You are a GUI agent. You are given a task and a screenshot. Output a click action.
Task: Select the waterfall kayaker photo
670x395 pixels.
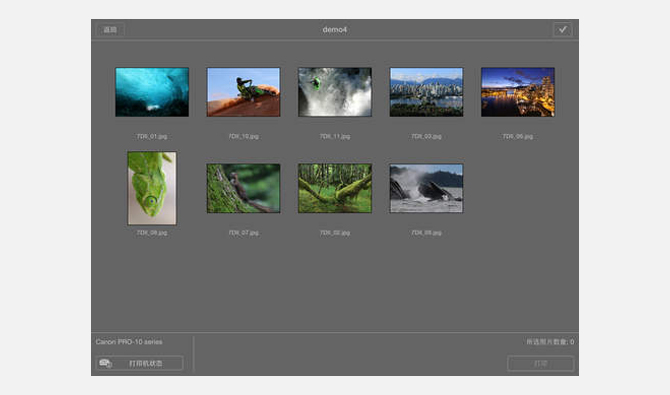(x=335, y=92)
